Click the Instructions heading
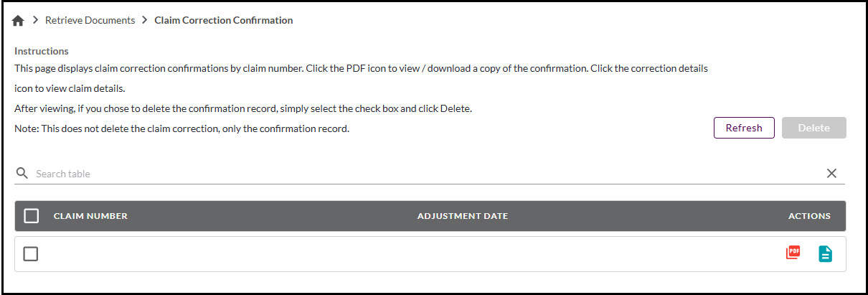The width and height of the screenshot is (868, 295). point(42,51)
